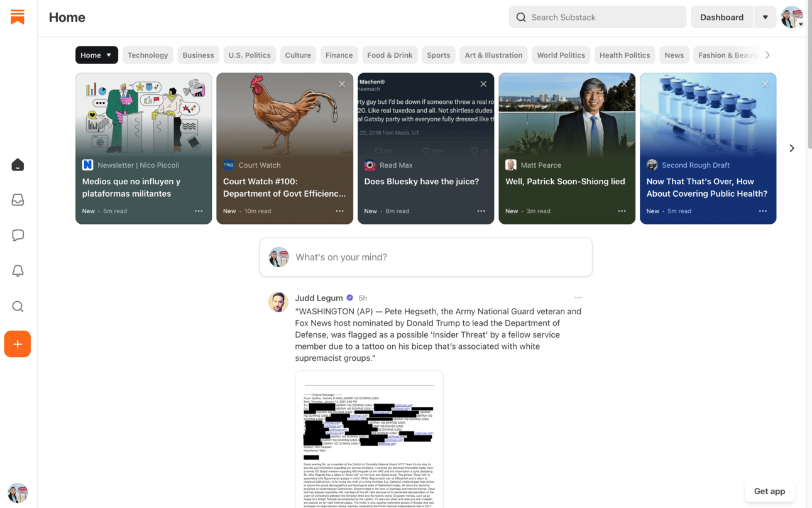Show next featured posts carousel arrow
The image size is (812, 508).
tap(791, 148)
